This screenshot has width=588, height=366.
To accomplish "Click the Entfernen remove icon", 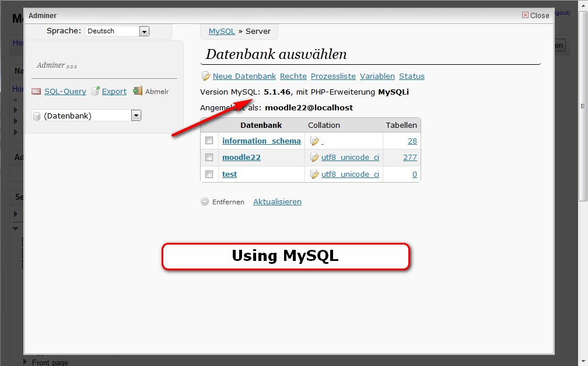I will (x=205, y=201).
